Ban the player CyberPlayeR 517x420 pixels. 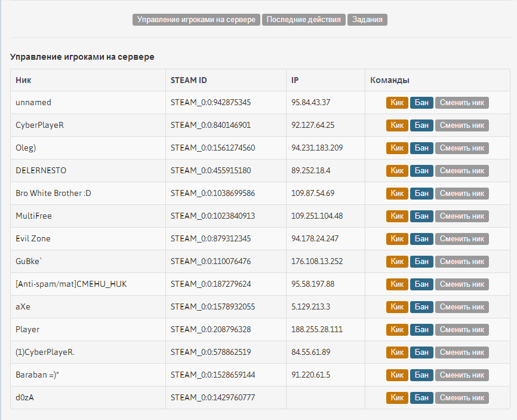coord(421,125)
